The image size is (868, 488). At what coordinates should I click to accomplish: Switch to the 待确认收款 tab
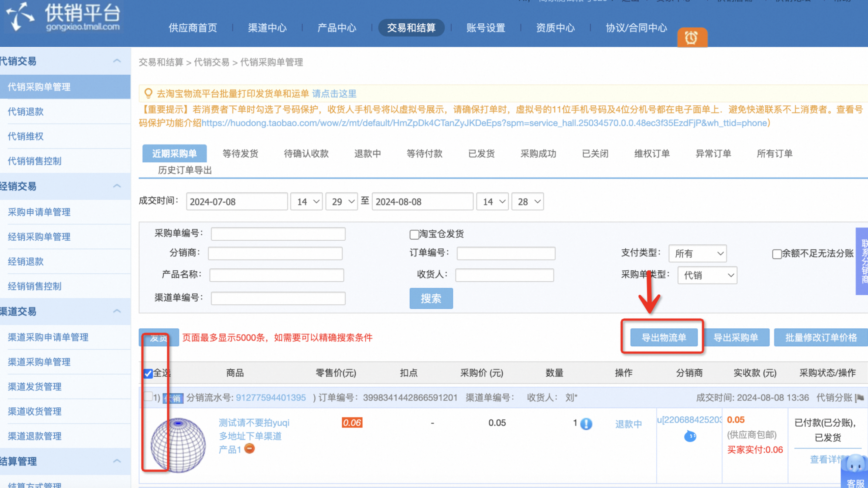[306, 153]
